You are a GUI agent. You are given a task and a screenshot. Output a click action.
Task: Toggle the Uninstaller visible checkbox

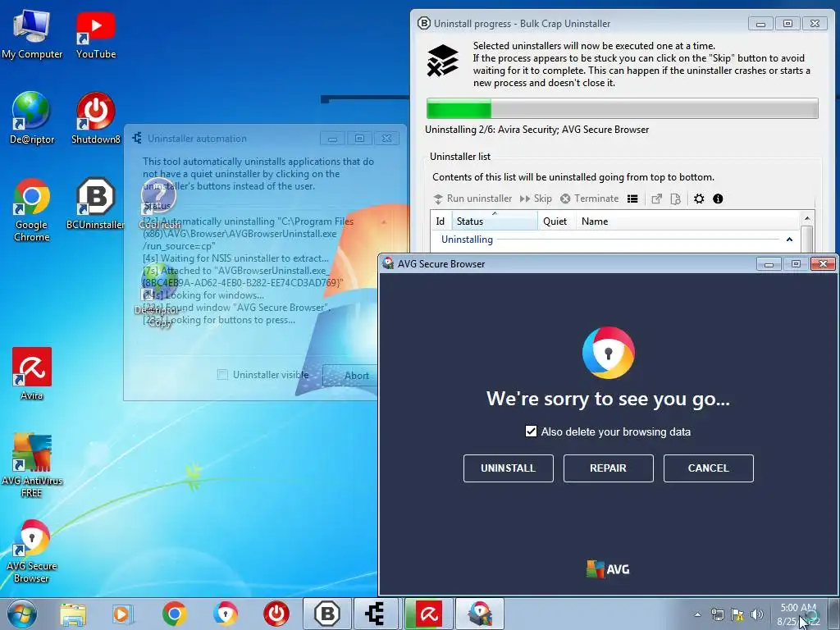tap(222, 374)
